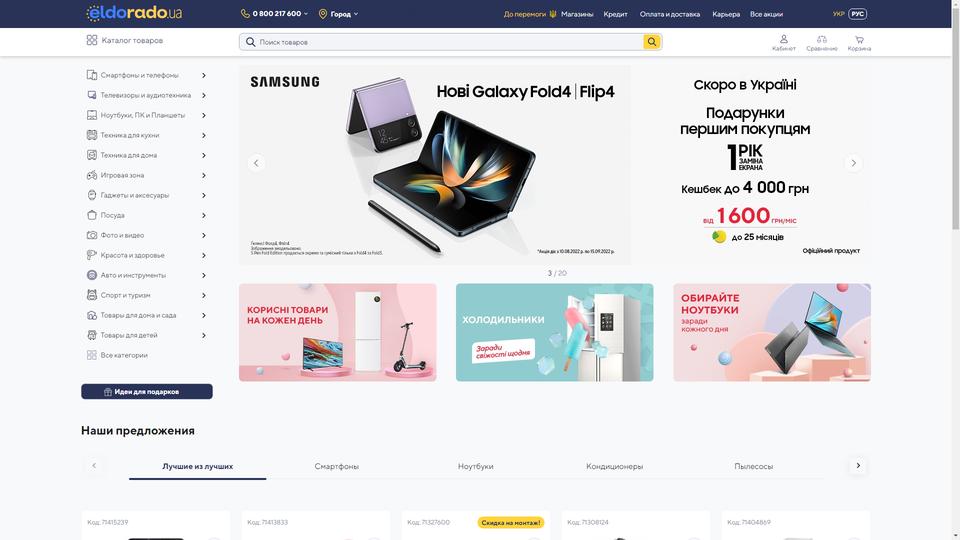Click the yellow search magnifier button

pyautogui.click(x=652, y=42)
